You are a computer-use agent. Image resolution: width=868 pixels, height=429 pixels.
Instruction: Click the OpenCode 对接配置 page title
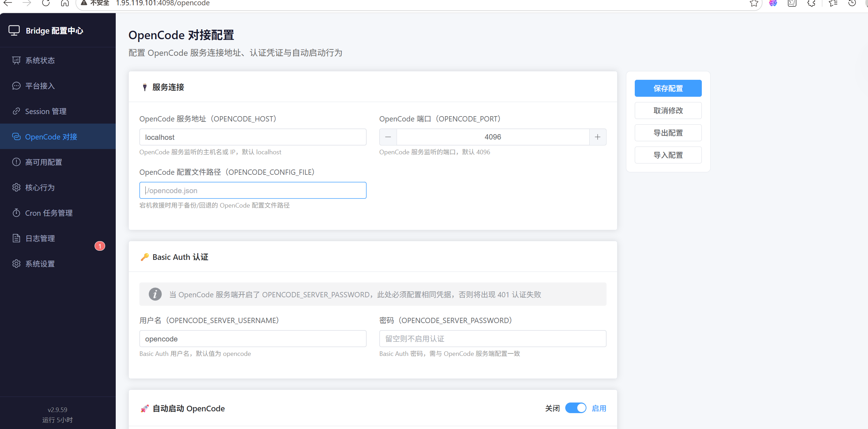coord(181,35)
